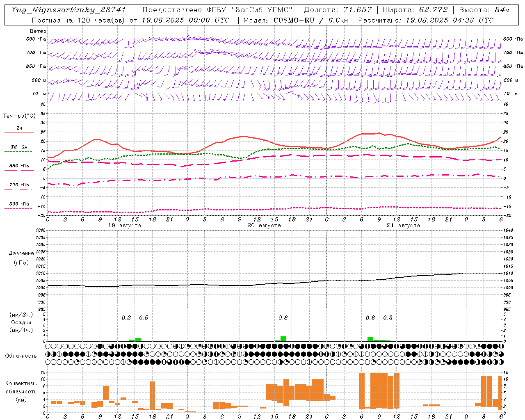Click the Td 2м dew point legend entry

[x=19, y=147]
